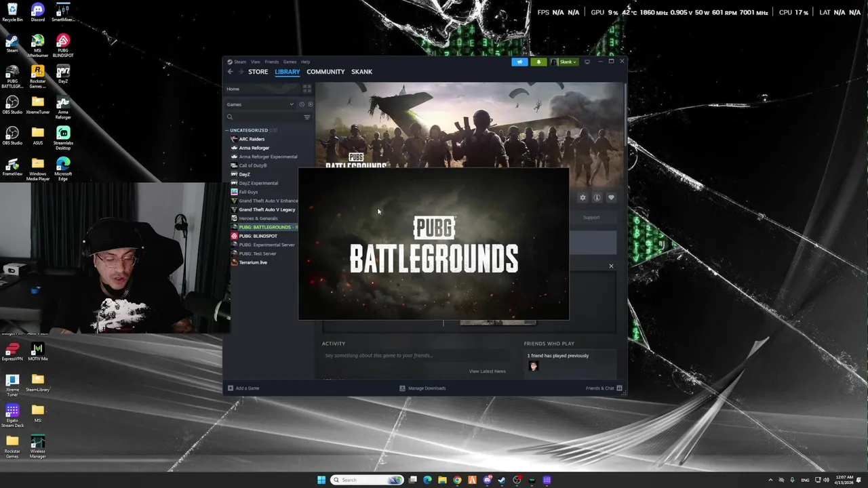This screenshot has height=488, width=868.
Task: Click Add a Game
Action: tap(243, 388)
